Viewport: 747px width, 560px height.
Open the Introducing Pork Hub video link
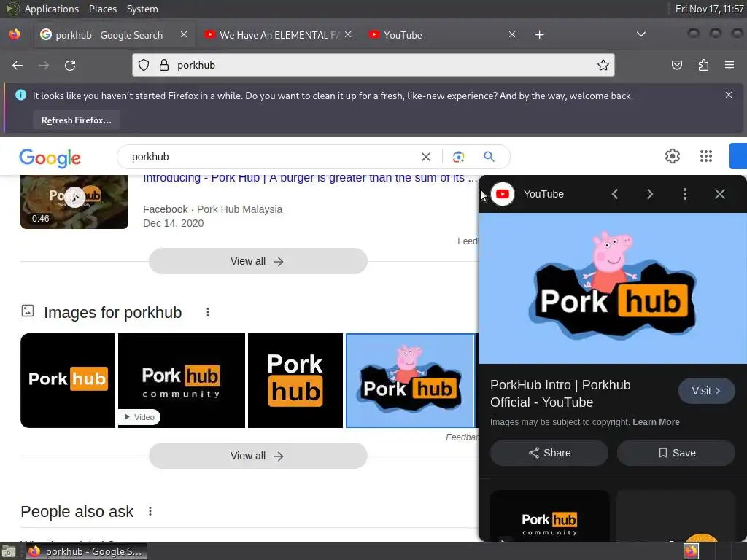click(309, 178)
